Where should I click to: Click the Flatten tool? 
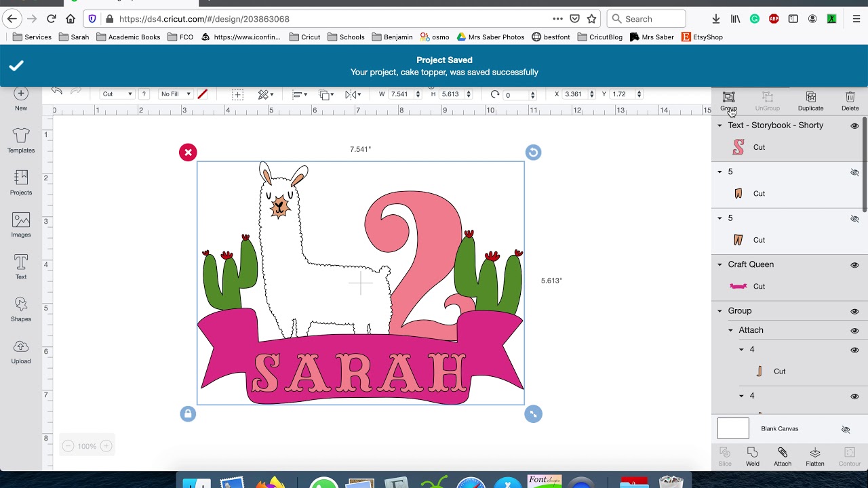tap(815, 457)
